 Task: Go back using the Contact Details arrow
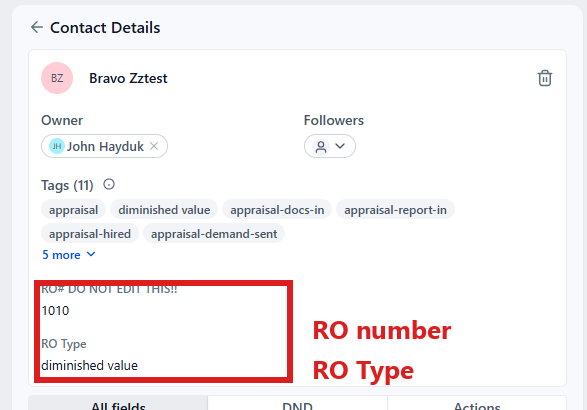37,27
